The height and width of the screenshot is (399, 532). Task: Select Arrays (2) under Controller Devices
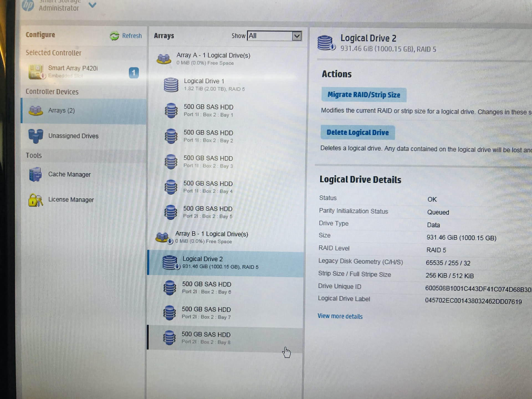(x=61, y=111)
